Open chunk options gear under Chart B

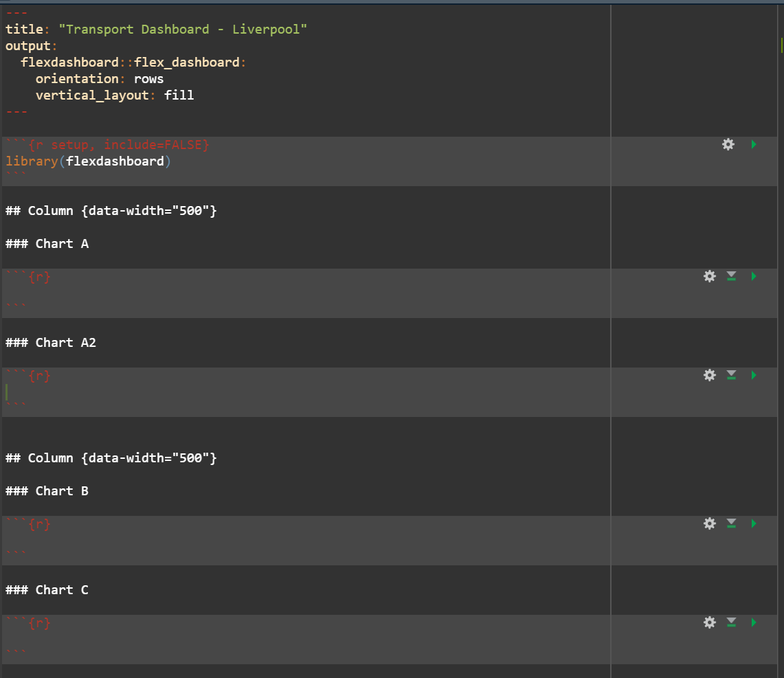click(710, 523)
